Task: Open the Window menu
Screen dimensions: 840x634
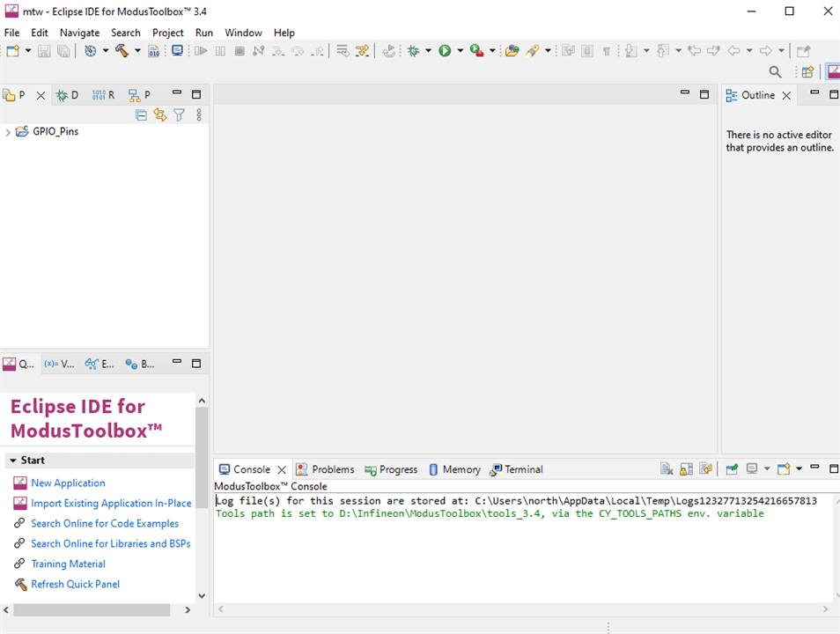Action: 243,33
